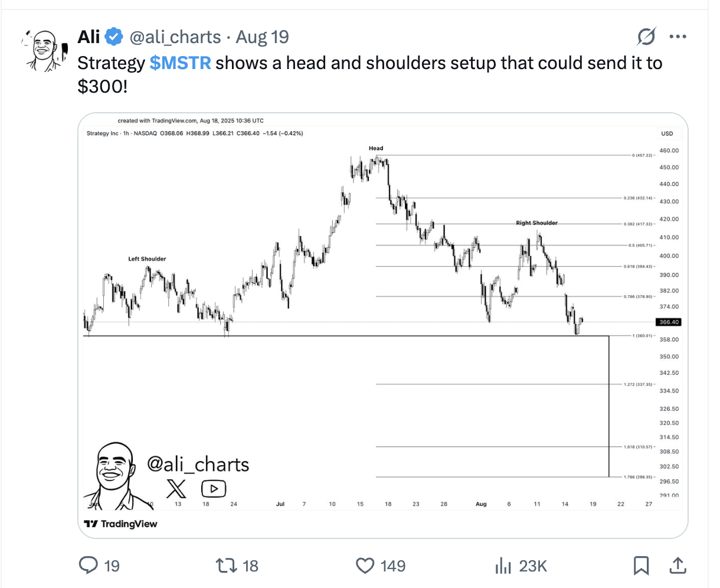Open the @ali_charts handle link
This screenshot has width=720, height=588.
[175, 37]
